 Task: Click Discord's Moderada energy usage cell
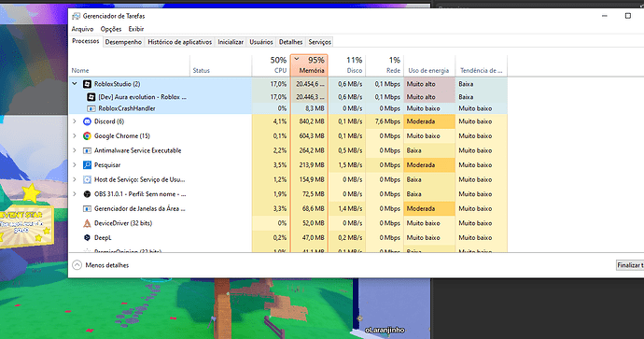pos(429,121)
